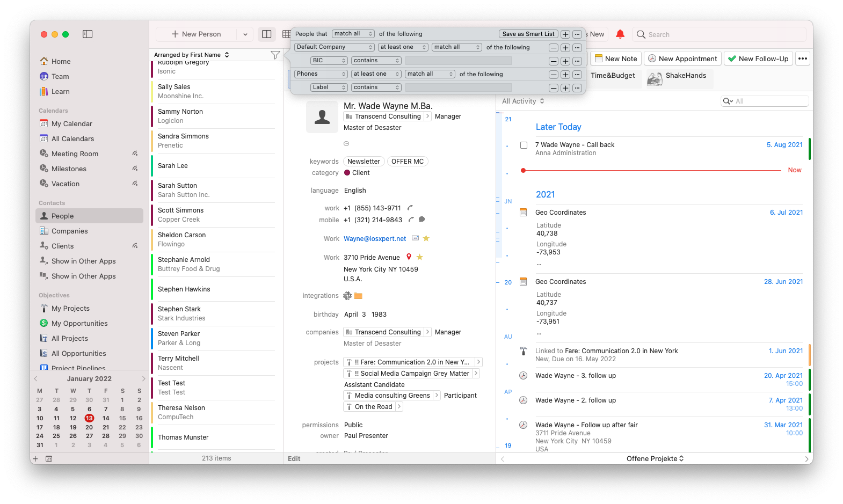Open options dots in Label row

577,88
